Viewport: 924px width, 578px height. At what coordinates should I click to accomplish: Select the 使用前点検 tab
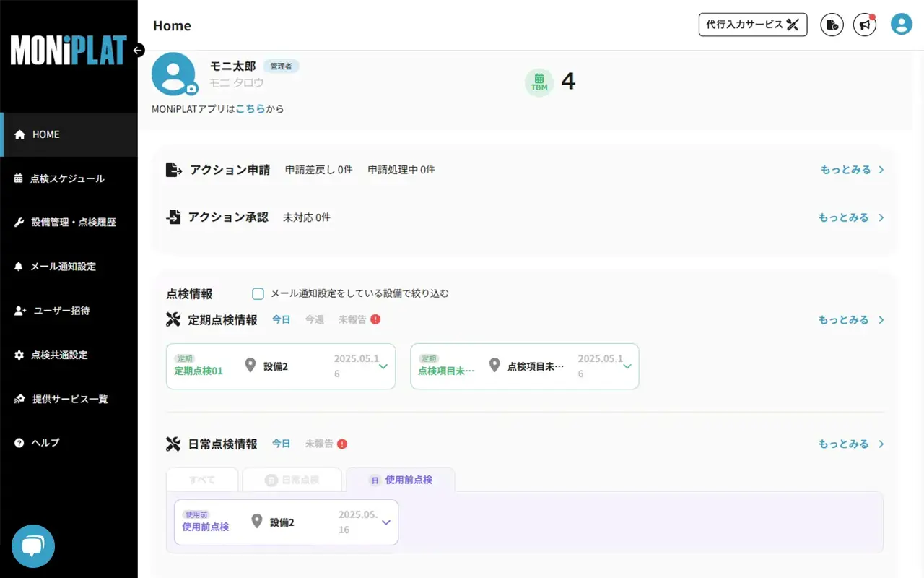(x=401, y=479)
